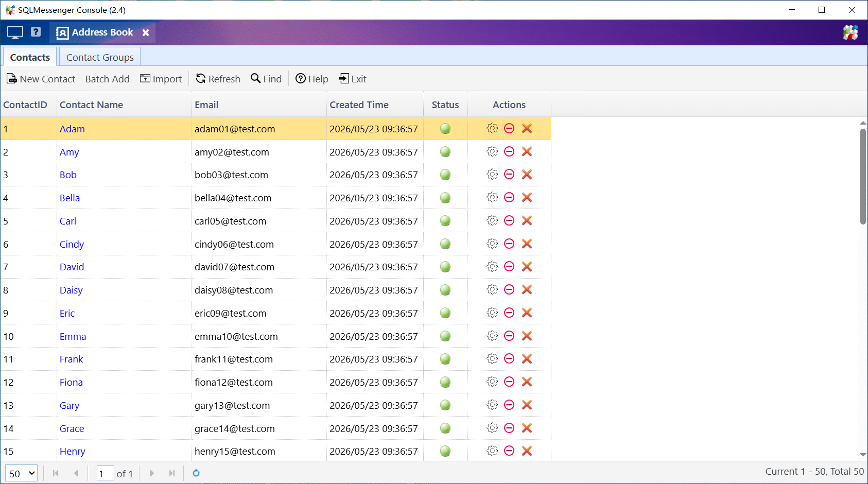
Task: Open contact link Adam
Action: [72, 129]
